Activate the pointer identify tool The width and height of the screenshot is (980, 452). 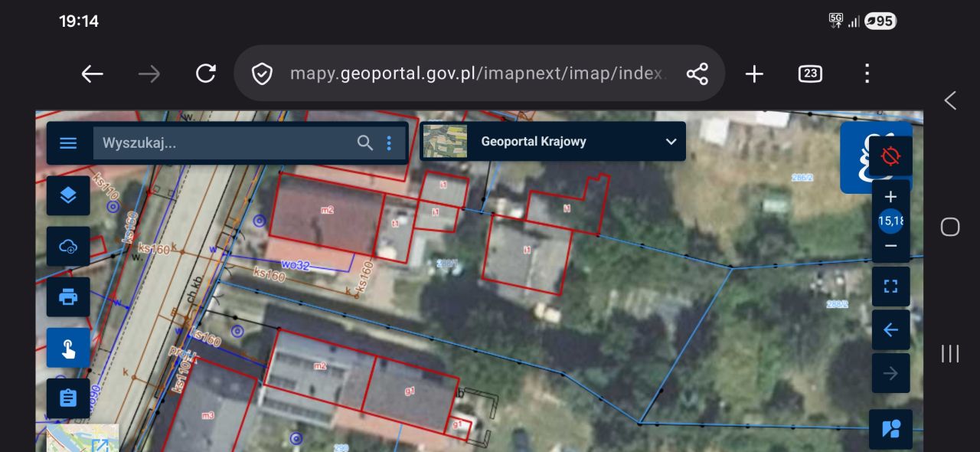pos(68,348)
